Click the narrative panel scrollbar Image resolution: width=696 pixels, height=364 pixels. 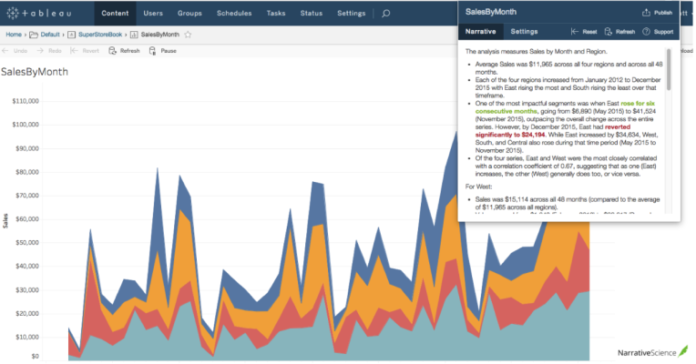click(x=669, y=69)
